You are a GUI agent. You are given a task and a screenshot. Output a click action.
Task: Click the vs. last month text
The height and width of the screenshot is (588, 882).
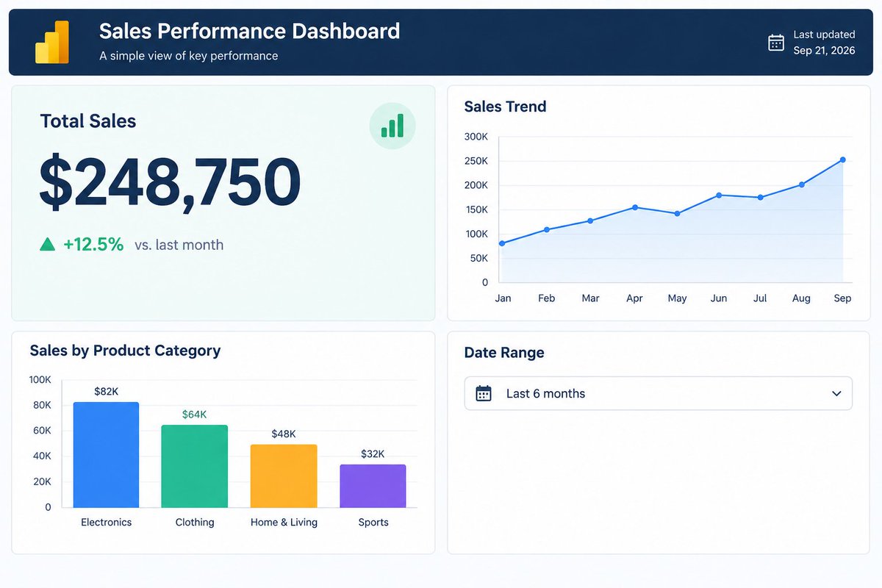pos(179,245)
